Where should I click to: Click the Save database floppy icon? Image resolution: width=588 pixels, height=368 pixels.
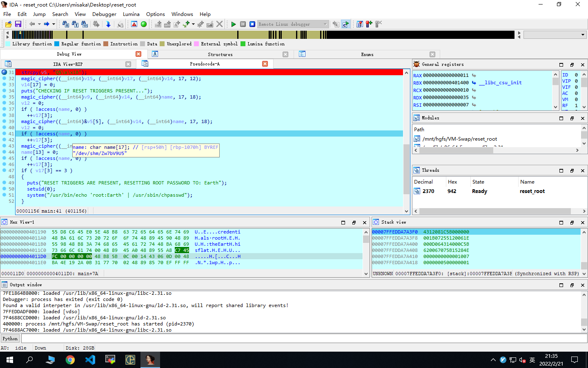point(18,24)
